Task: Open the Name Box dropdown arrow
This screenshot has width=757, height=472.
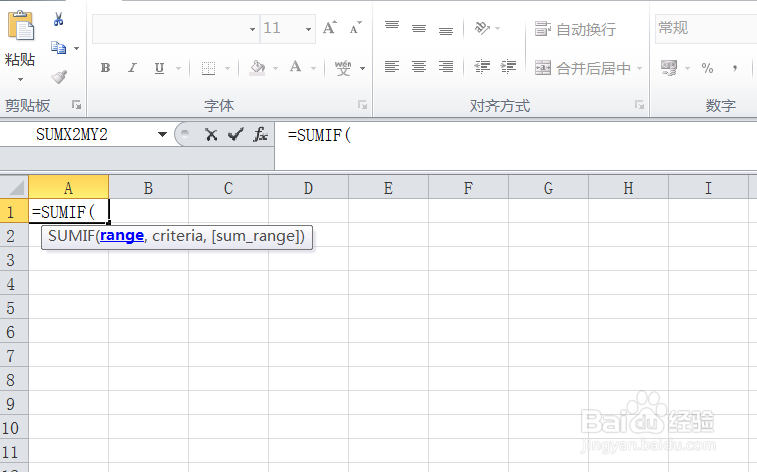Action: [162, 135]
